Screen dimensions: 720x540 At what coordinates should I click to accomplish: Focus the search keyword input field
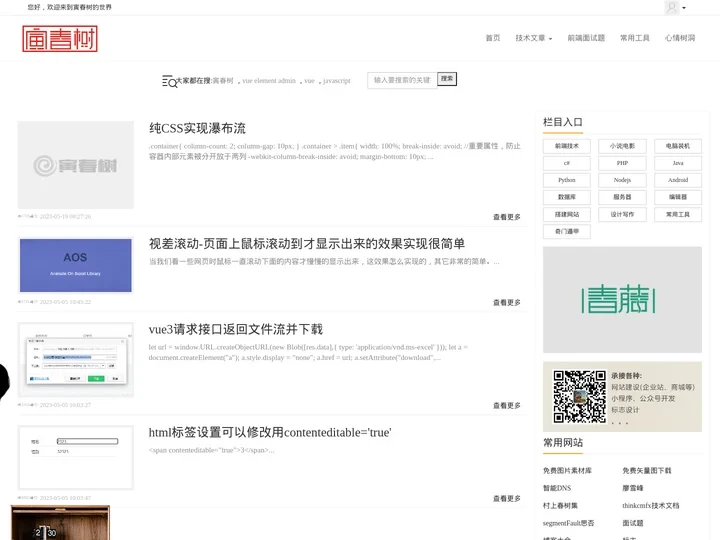point(402,80)
